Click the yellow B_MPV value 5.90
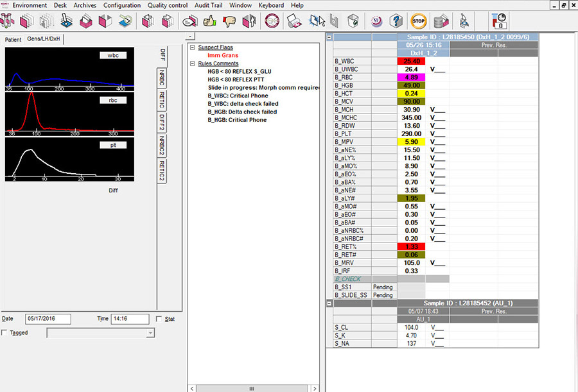578x392 pixels. [x=412, y=142]
